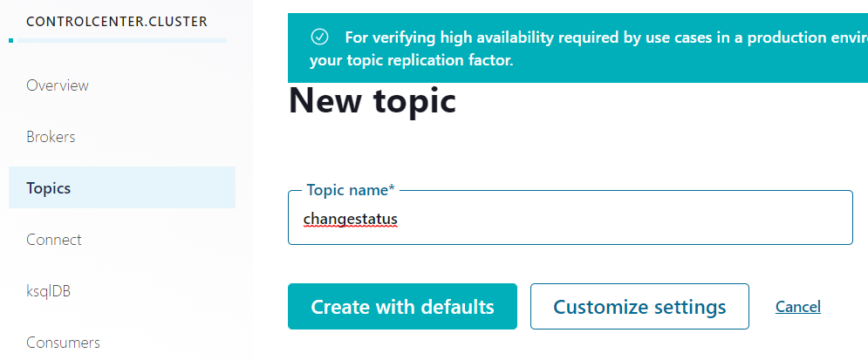Image resolution: width=868 pixels, height=360 pixels.
Task: Cancel the new topic creation
Action: click(797, 306)
